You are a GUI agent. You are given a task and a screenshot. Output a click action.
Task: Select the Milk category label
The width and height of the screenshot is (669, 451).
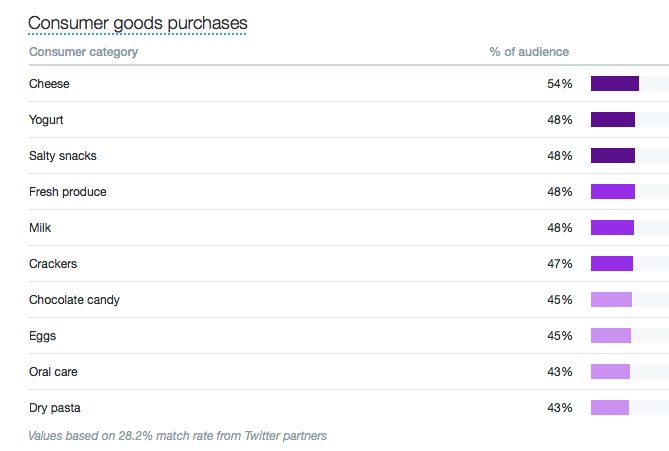[x=41, y=228]
